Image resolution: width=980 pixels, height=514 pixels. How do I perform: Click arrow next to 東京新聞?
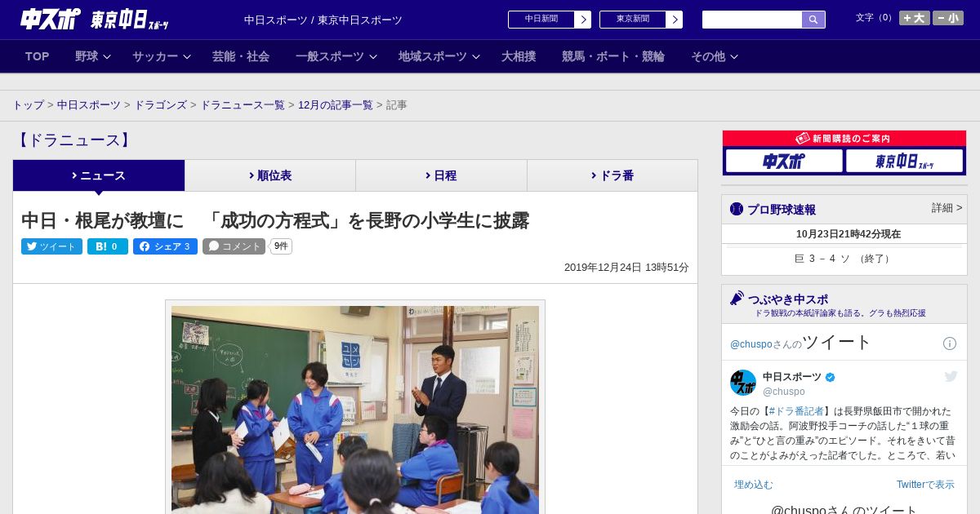click(675, 20)
